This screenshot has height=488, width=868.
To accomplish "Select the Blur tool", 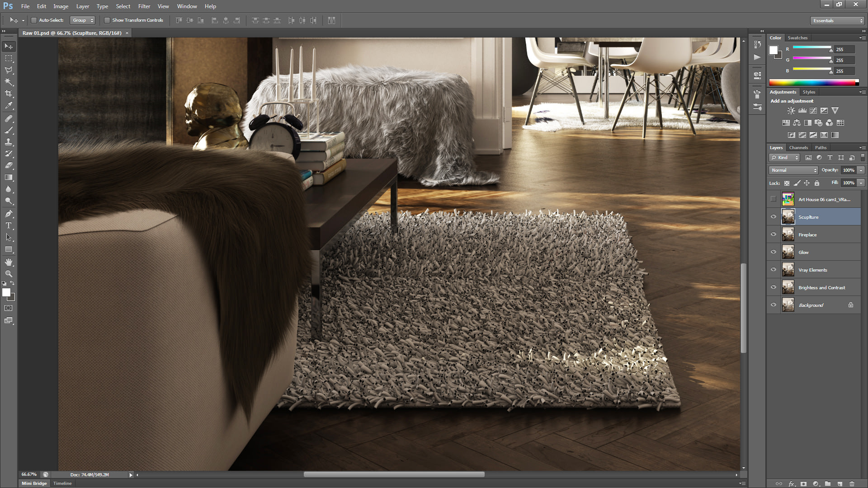I will [x=9, y=189].
